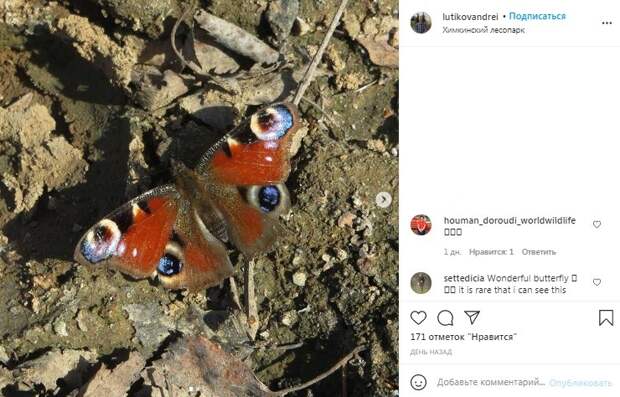The height and width of the screenshot is (397, 620).
Task: Like settedicia's comment with small heart
Action: [597, 282]
